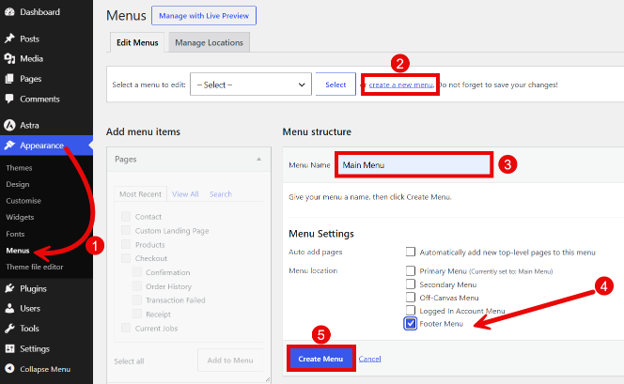Tick the Products page checkbox
The image size is (624, 384).
(x=126, y=244)
